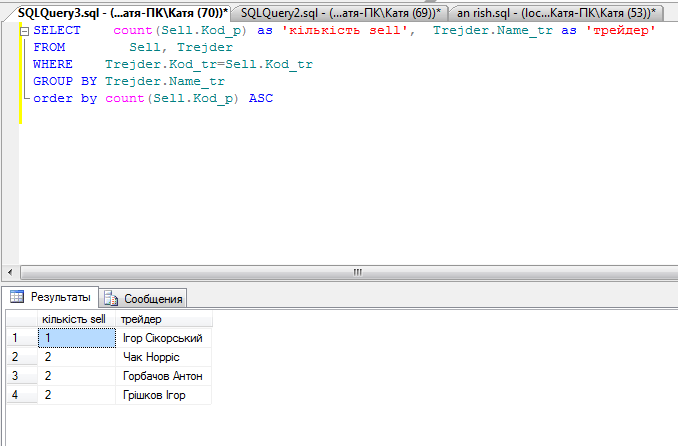Select the Результаты tab
Screen dimensions: 678x446
point(51,297)
